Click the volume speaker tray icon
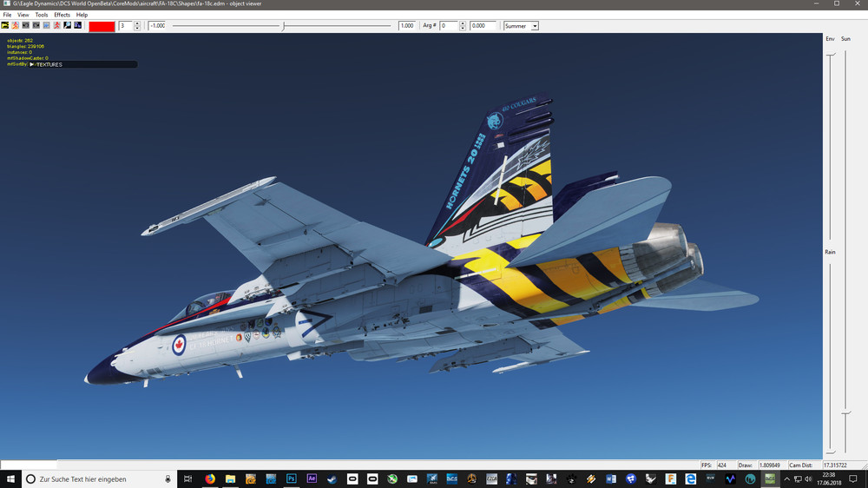The height and width of the screenshot is (488, 868). pyautogui.click(x=808, y=479)
